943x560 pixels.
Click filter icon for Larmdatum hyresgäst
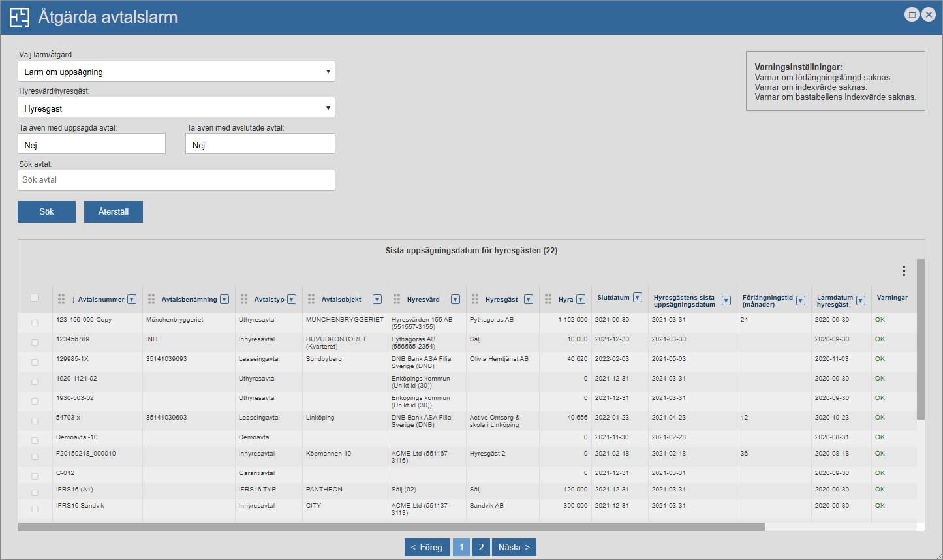861,301
